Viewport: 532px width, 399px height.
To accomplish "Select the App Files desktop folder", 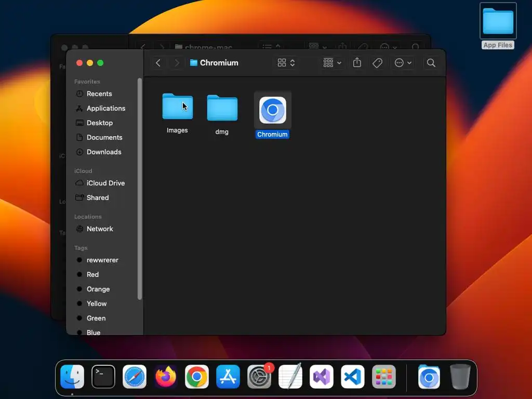I will [498, 25].
